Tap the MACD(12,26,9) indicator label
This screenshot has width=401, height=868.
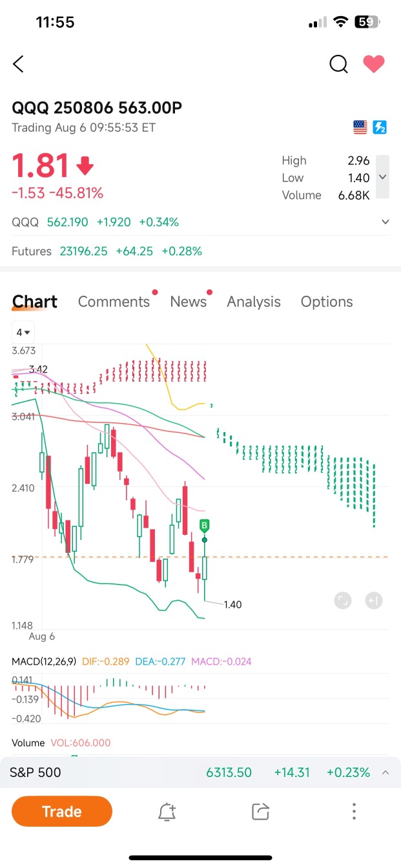44,661
